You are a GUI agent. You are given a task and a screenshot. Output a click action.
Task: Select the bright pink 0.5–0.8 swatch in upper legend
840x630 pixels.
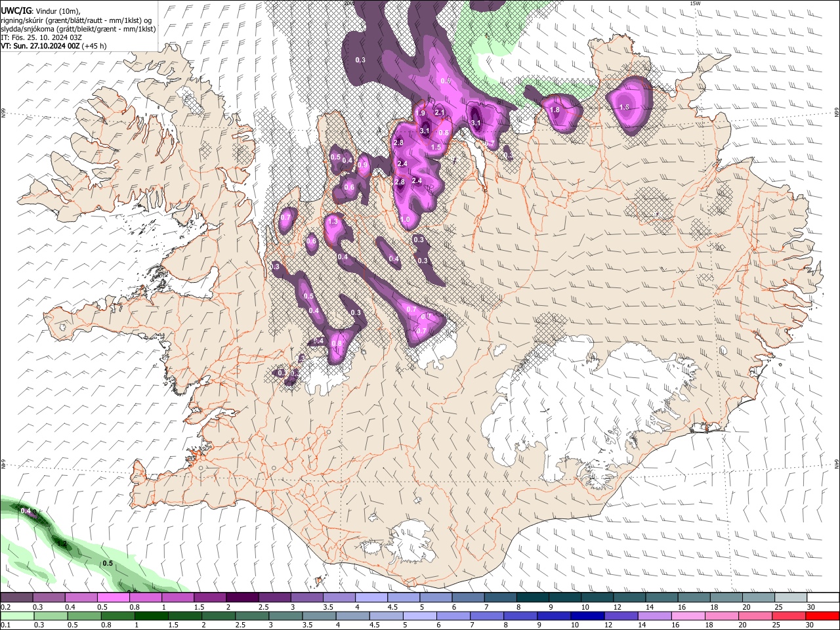(x=113, y=598)
